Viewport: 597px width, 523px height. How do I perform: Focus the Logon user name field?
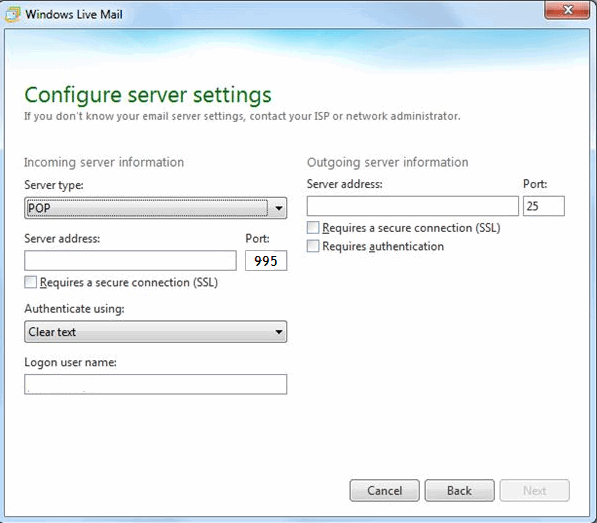point(155,384)
